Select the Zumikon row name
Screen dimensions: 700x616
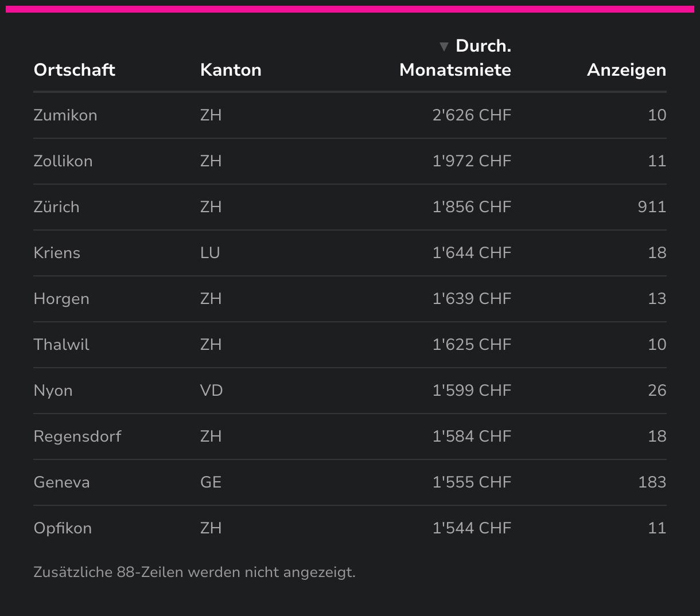65,115
